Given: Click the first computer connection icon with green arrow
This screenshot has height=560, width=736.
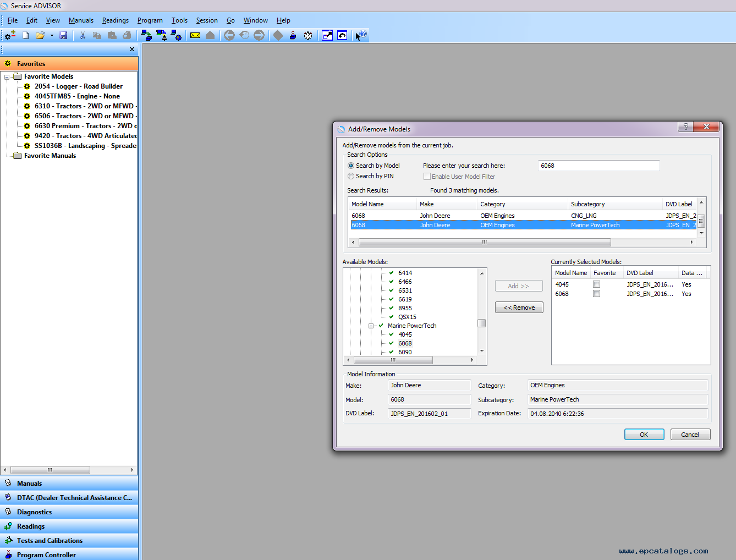Looking at the screenshot, I should (146, 35).
